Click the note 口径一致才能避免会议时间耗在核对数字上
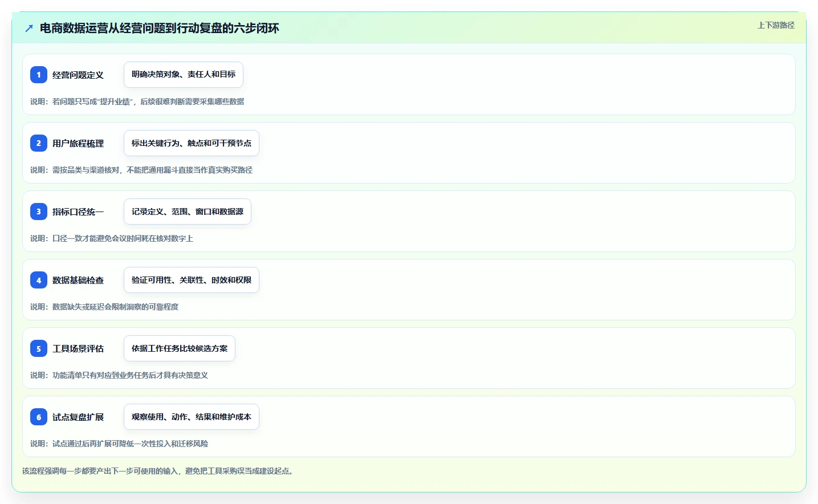818x504 pixels. 112,238
